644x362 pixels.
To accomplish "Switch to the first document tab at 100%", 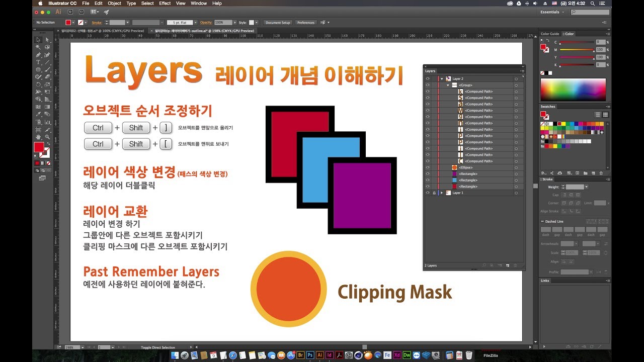I will [102, 31].
